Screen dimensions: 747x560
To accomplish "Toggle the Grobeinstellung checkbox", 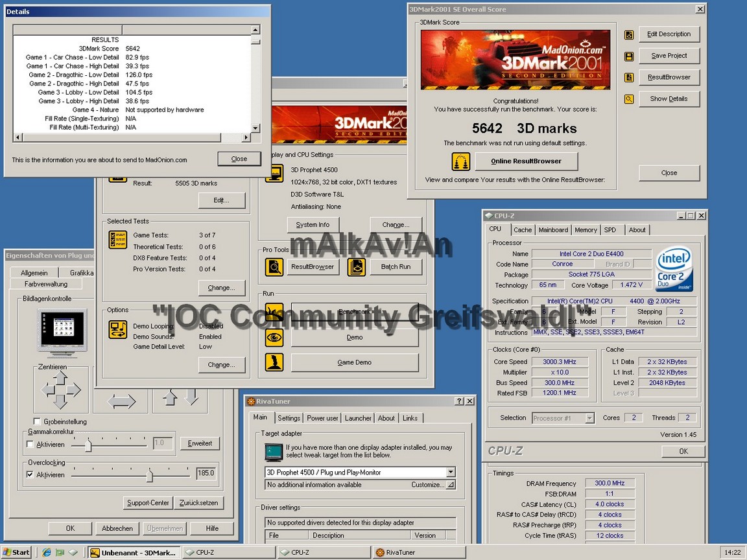I will 37,421.
